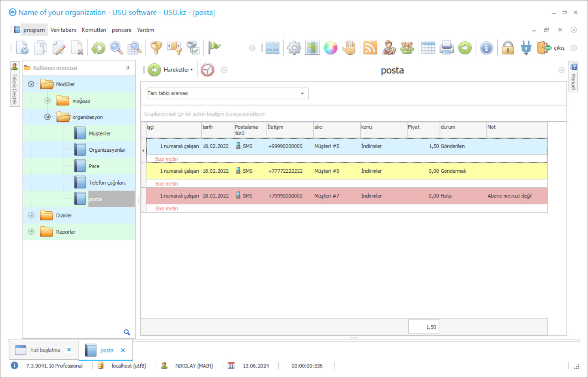Click the çıkış exit button
The image size is (588, 378).
click(551, 48)
